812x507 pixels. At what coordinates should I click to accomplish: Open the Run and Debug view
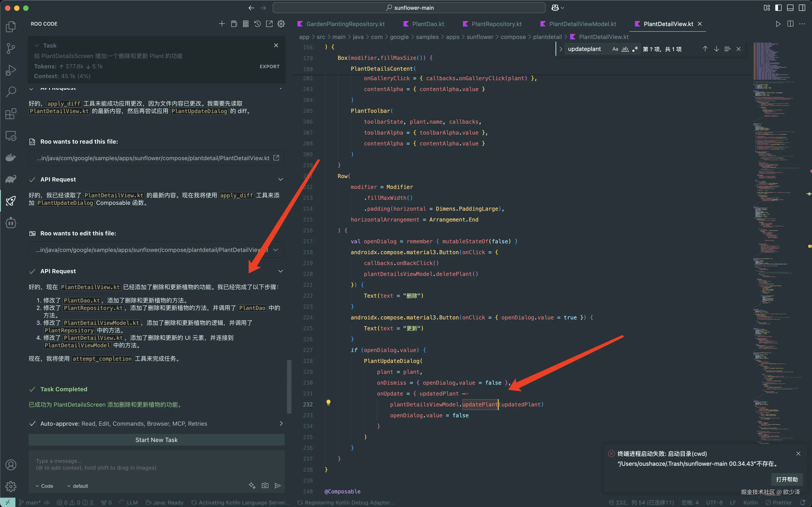point(11,70)
